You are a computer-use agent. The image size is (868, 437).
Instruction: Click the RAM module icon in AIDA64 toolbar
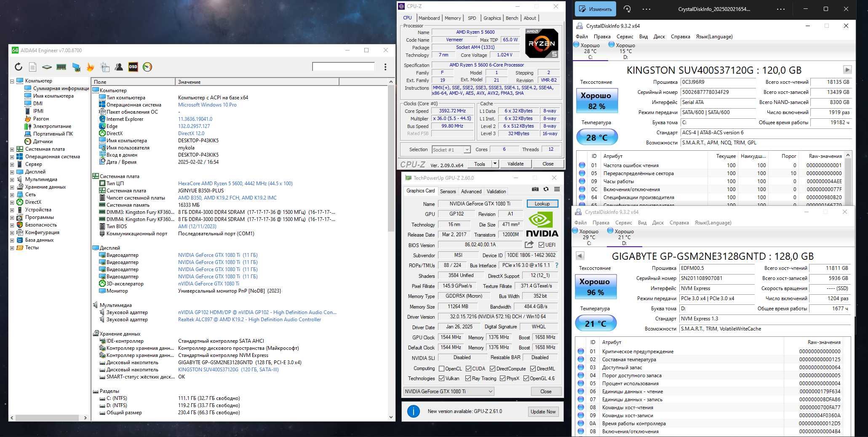coord(61,67)
